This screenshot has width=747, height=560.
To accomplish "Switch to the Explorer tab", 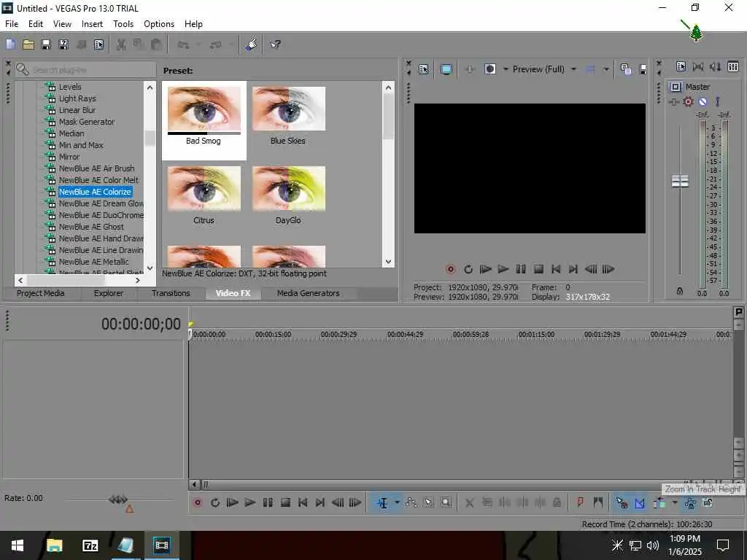I will coord(109,293).
